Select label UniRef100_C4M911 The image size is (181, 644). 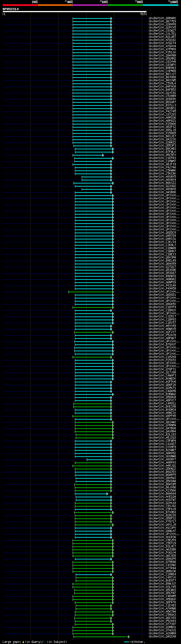coord(162,404)
